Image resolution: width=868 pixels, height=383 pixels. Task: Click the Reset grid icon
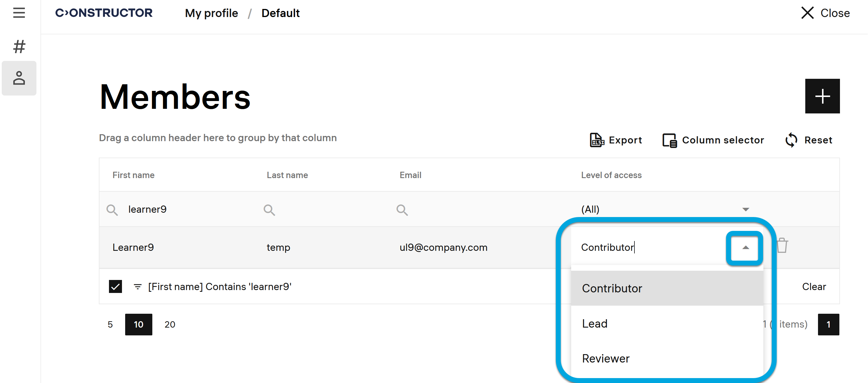click(791, 140)
